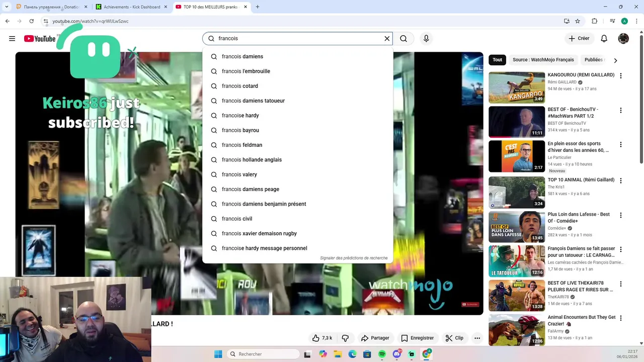644x362 pixels.
Task: Open the YouTube account avatar menu
Action: [x=623, y=39]
